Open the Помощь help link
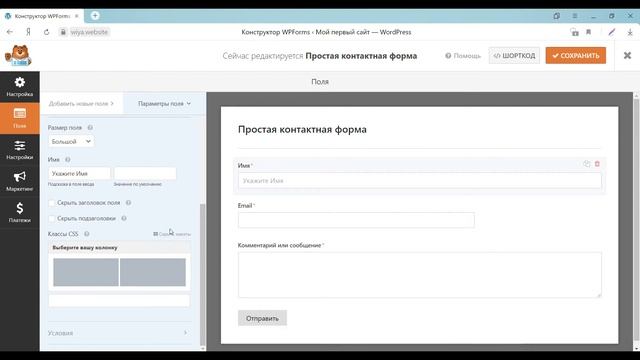 (x=463, y=56)
